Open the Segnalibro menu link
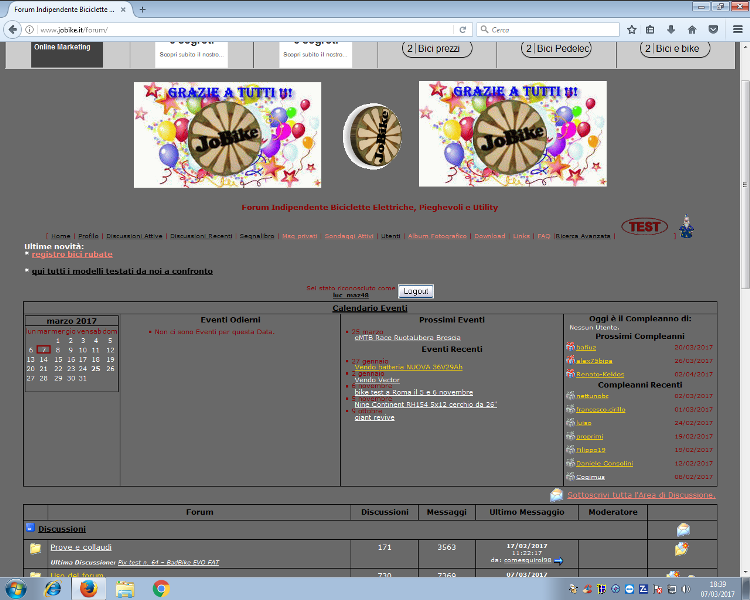The width and height of the screenshot is (750, 600). [x=257, y=236]
